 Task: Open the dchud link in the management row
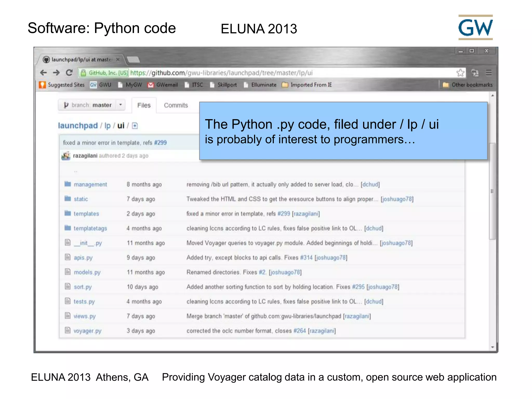pyautogui.click(x=370, y=184)
